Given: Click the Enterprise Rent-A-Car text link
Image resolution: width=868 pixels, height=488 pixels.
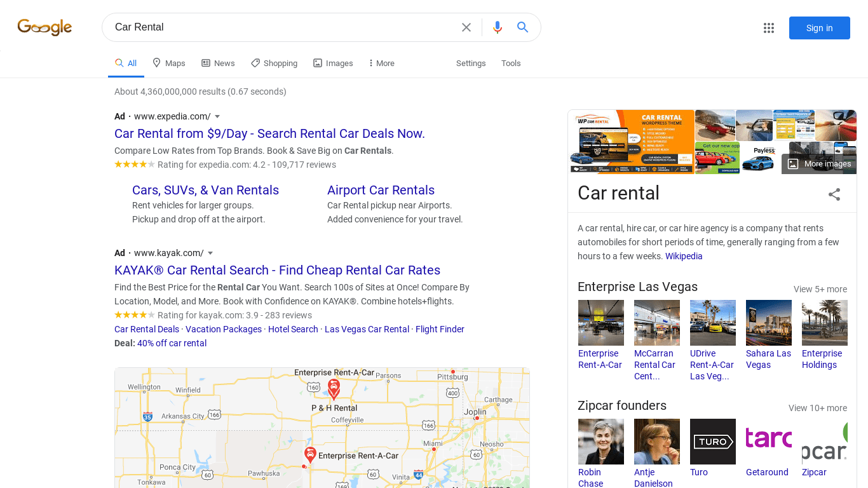Looking at the screenshot, I should 600,359.
